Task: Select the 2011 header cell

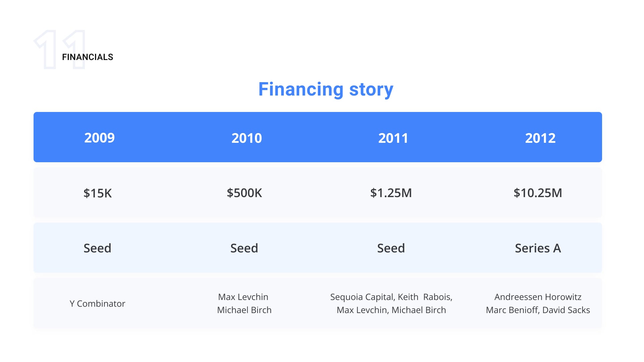Action: [x=393, y=138]
